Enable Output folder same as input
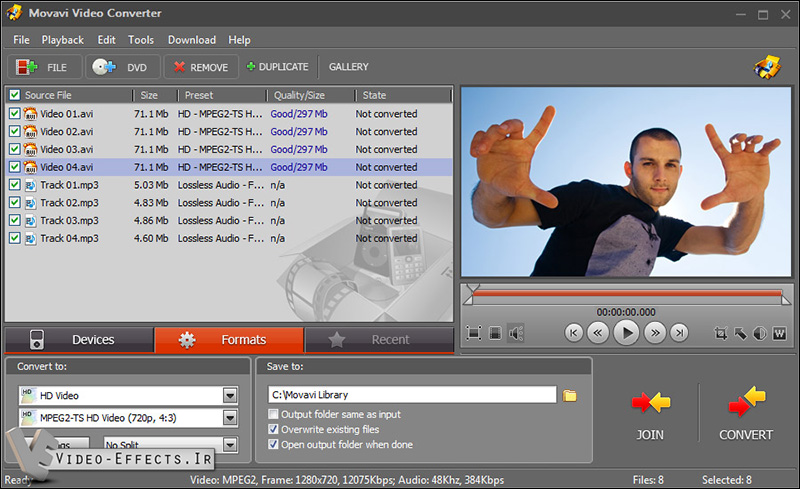The image size is (800, 489). tap(273, 414)
